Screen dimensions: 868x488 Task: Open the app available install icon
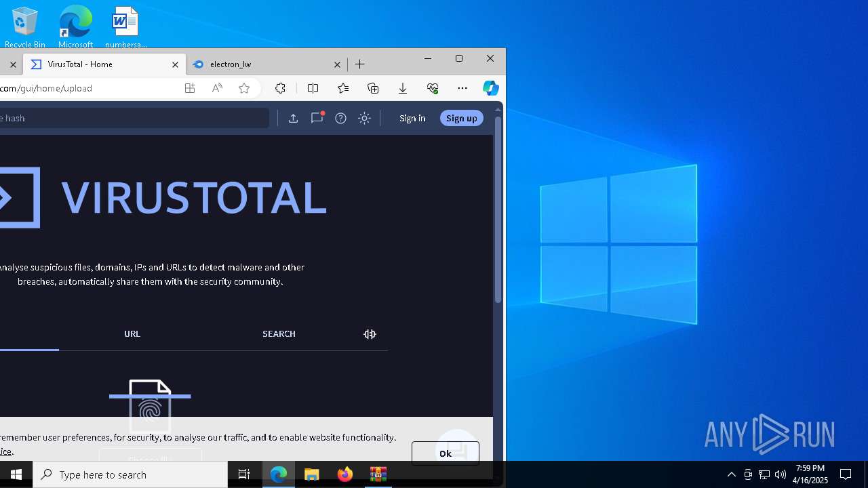tap(190, 88)
